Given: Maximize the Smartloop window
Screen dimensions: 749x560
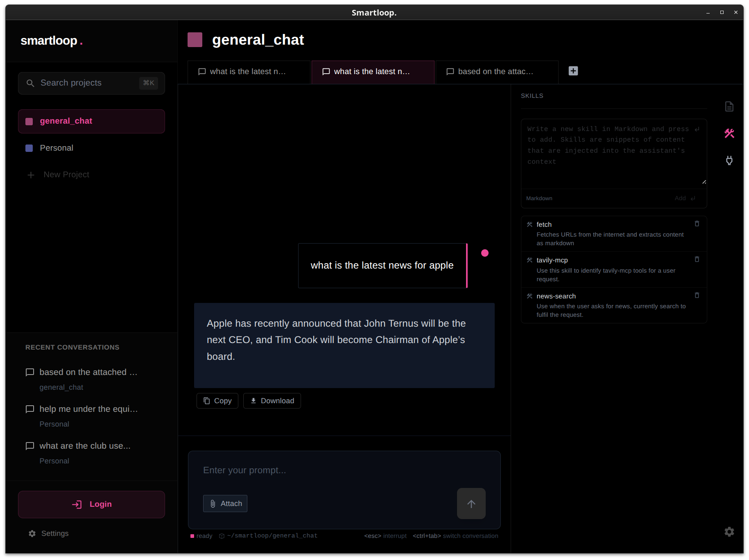Looking at the screenshot, I should (x=722, y=12).
